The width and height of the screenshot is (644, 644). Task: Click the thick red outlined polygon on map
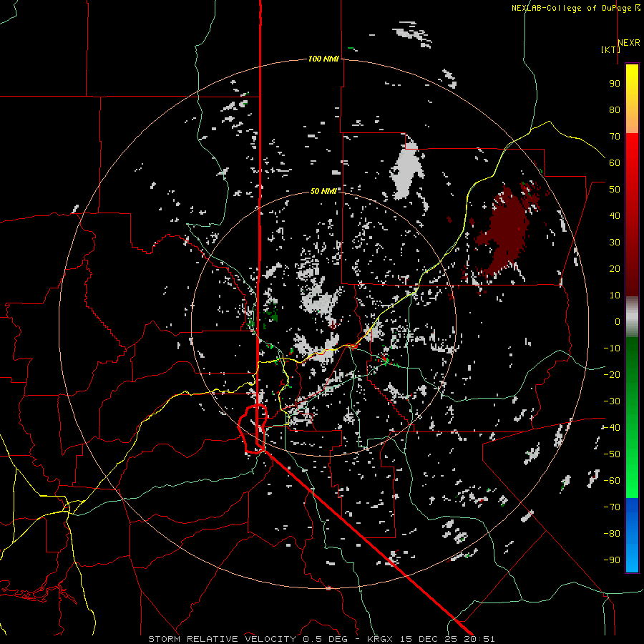[253, 429]
